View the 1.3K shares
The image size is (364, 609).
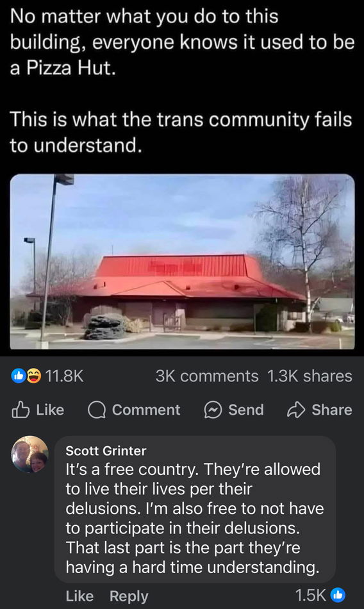310,376
